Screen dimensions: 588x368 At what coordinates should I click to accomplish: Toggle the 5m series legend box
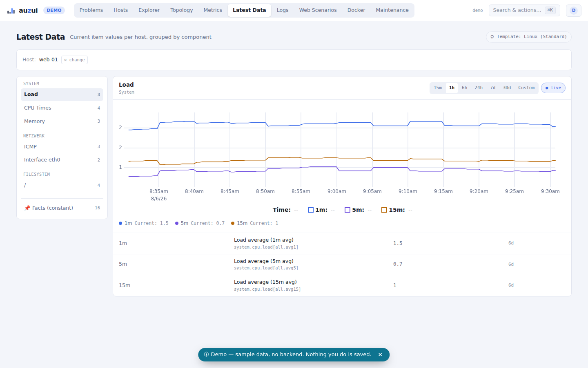tap(347, 210)
